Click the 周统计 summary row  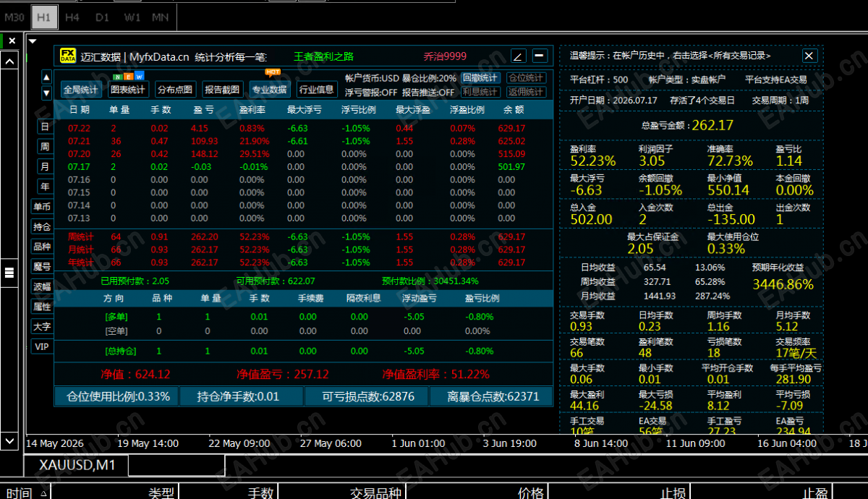point(304,236)
